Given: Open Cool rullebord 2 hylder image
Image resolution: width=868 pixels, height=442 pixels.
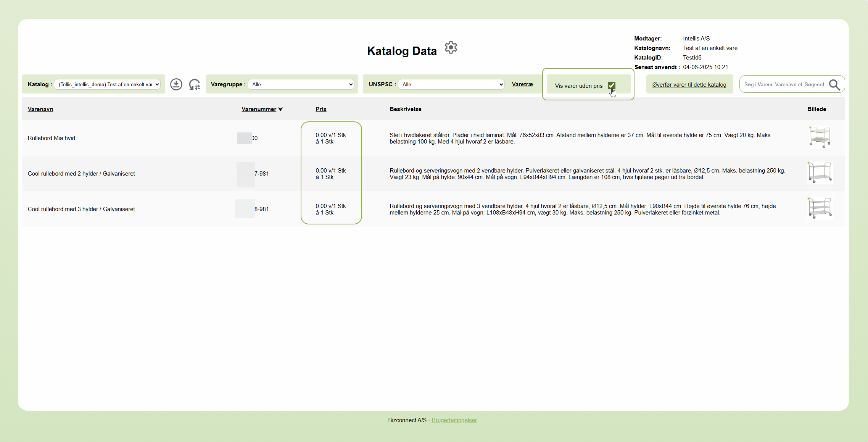Looking at the screenshot, I should 819,173.
